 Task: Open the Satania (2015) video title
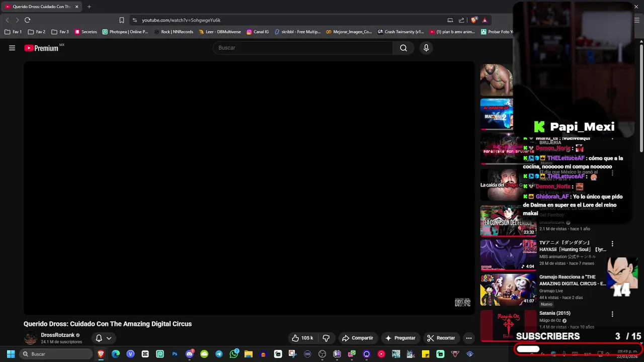(x=555, y=313)
